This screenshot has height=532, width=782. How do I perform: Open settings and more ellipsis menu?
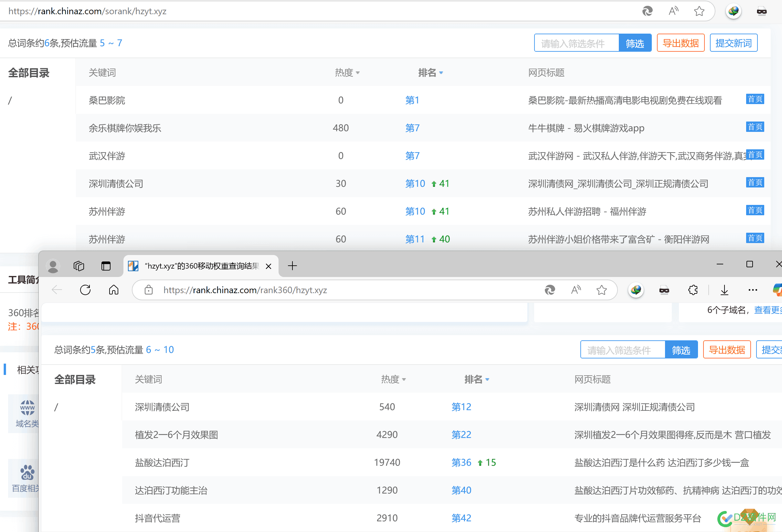[x=753, y=290]
